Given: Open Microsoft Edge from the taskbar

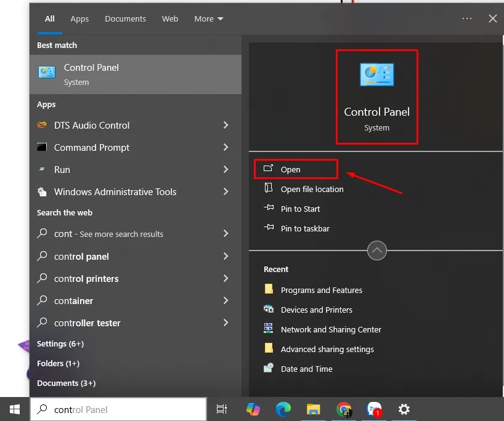Looking at the screenshot, I should pyautogui.click(x=283, y=409).
